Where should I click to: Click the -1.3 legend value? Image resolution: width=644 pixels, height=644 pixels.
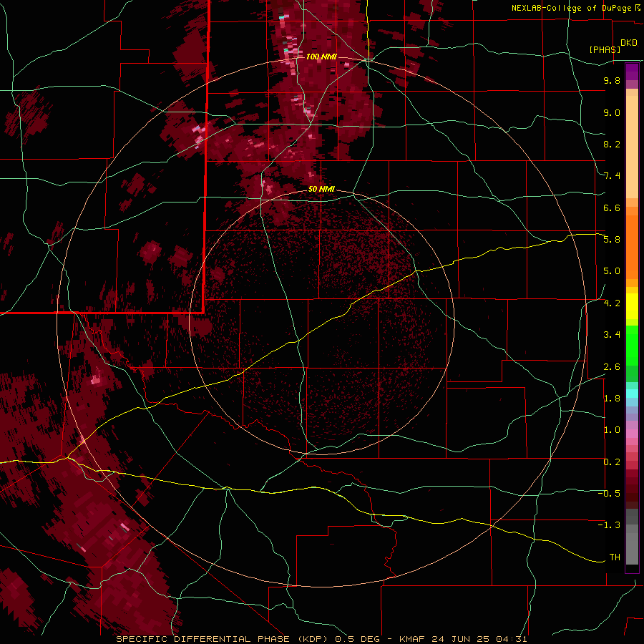point(609,525)
